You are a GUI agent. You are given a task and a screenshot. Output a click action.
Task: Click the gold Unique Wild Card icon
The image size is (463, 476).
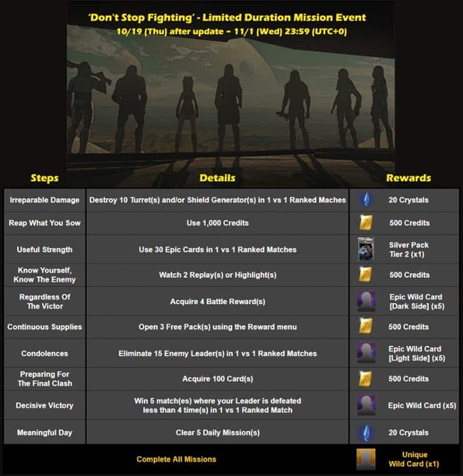click(x=366, y=459)
